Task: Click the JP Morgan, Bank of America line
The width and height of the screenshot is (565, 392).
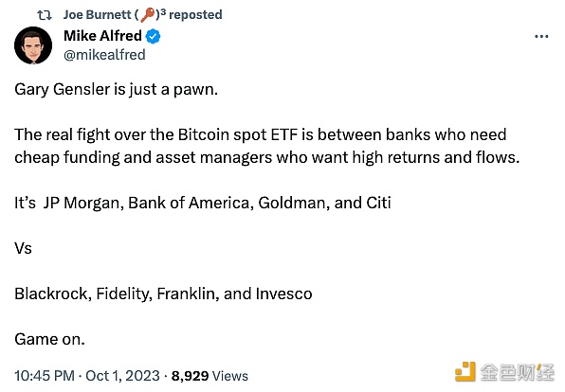Action: point(203,203)
